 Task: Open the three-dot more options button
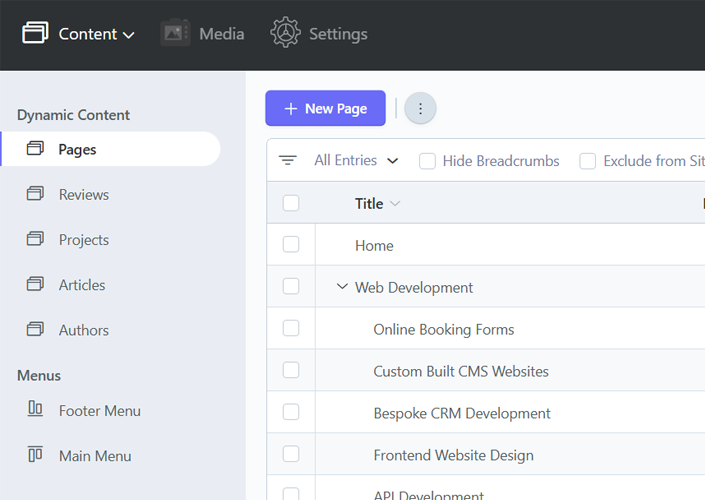coord(420,108)
